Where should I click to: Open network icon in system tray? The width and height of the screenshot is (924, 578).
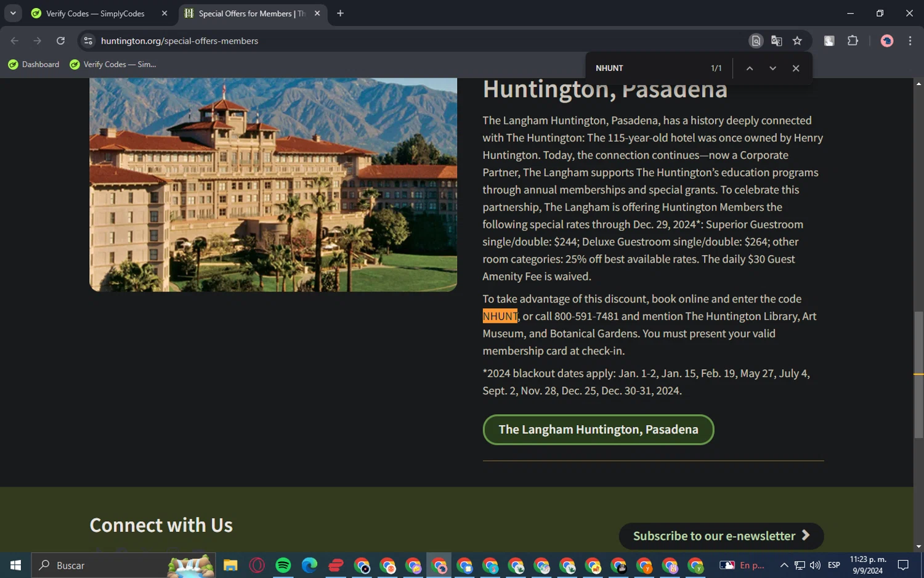800,565
